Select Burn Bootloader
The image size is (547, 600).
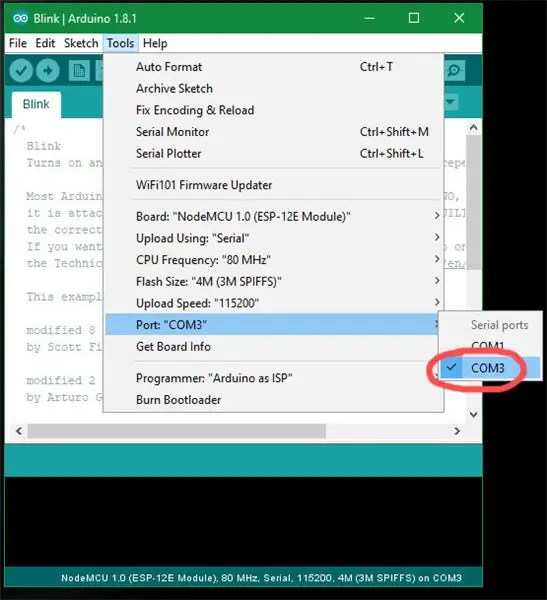pos(273,400)
